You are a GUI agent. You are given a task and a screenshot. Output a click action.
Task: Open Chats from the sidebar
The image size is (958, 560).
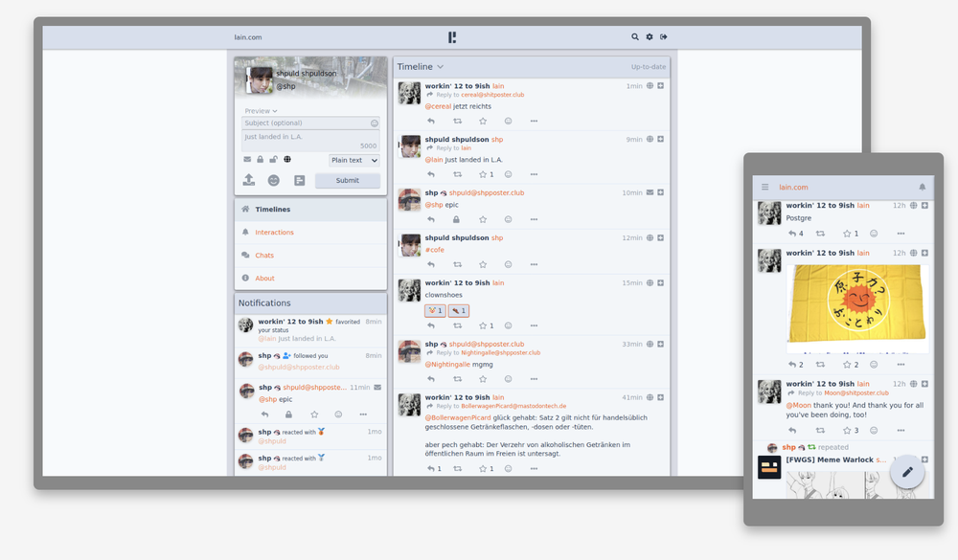pyautogui.click(x=310, y=256)
